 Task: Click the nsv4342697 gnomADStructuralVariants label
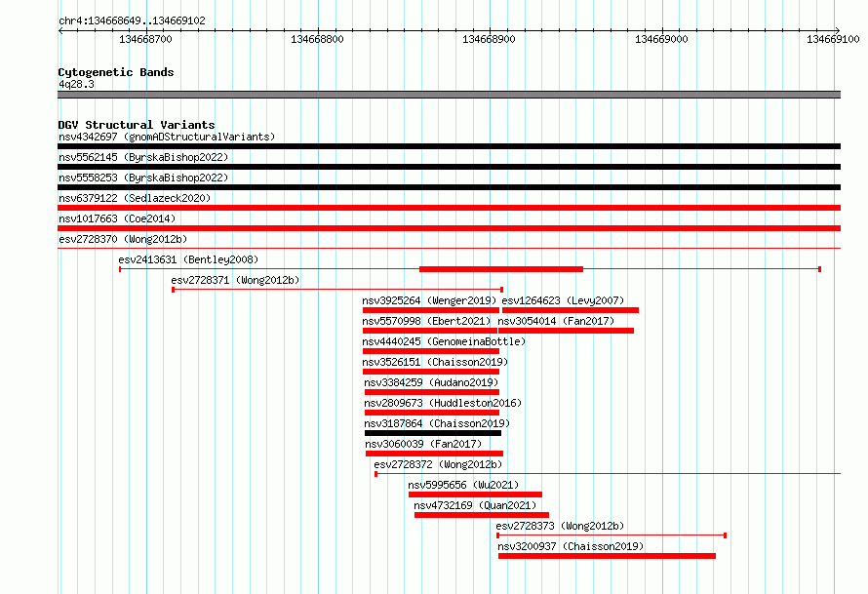click(167, 137)
